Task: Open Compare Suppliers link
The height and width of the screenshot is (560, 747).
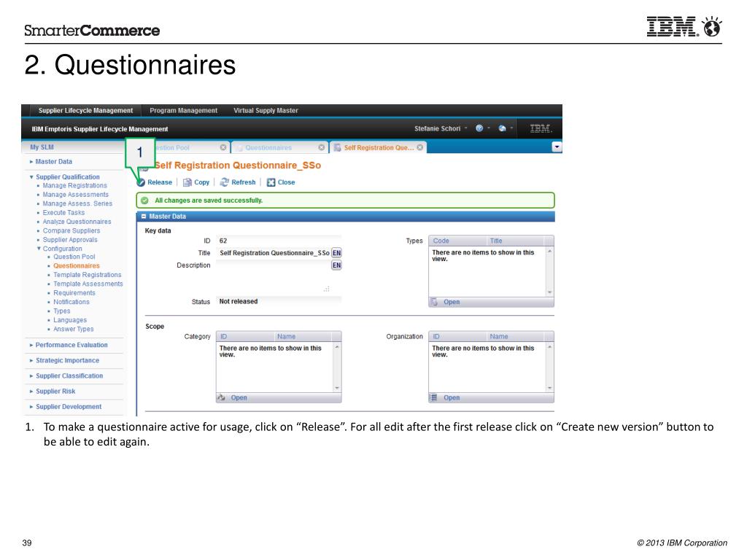Action: click(71, 230)
